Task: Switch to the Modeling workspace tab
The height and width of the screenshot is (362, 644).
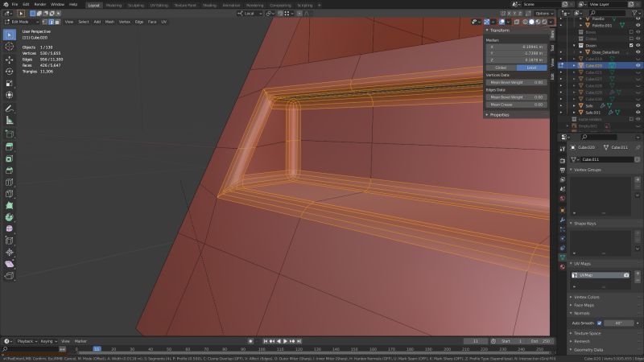Action: 114,6
